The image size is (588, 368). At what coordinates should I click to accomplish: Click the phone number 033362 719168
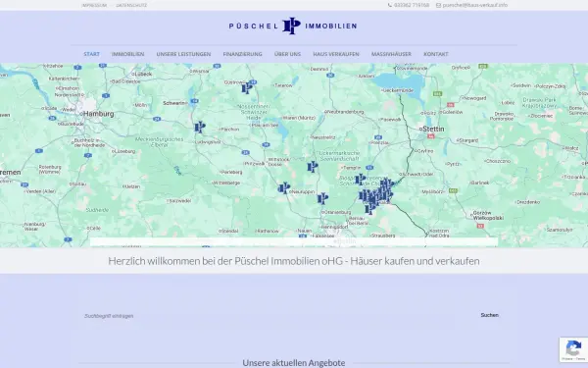point(409,5)
